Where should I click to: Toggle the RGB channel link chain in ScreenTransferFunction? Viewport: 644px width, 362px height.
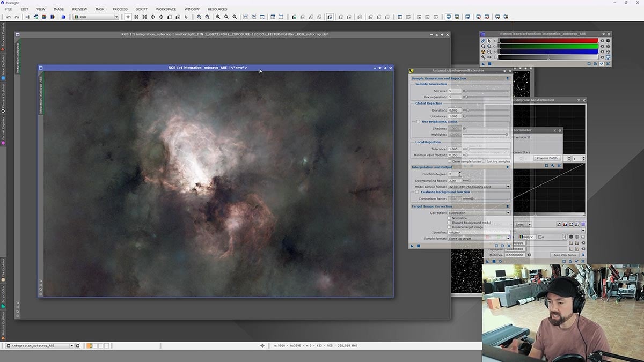[483, 40]
